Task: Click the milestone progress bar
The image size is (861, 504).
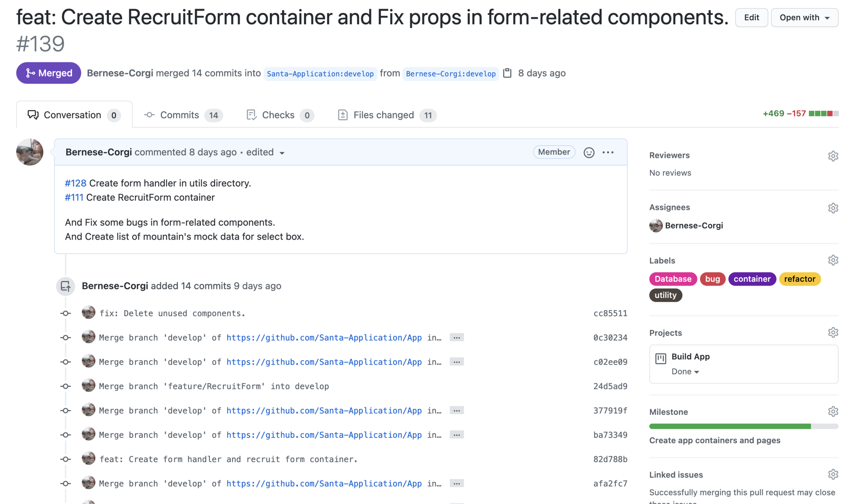Action: (x=743, y=426)
